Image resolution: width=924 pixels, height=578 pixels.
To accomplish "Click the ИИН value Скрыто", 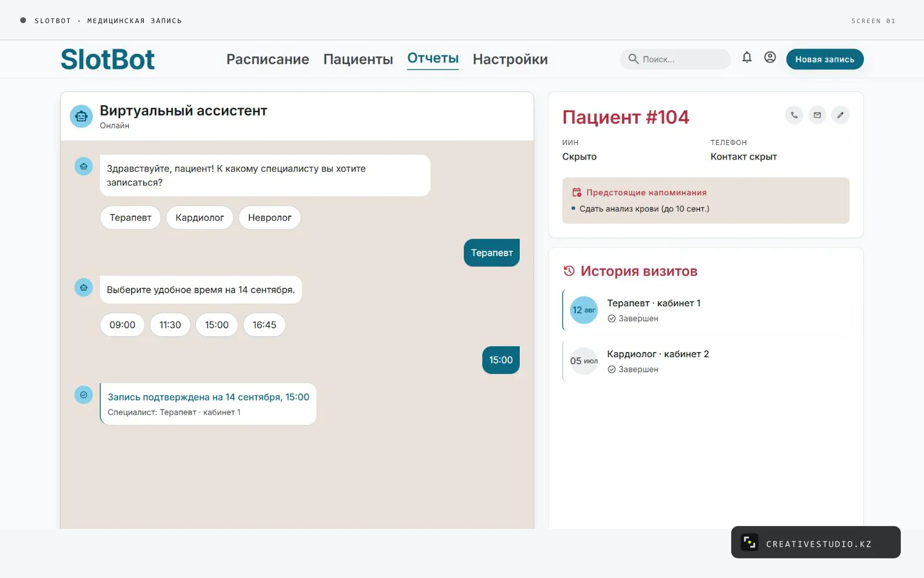I will click(x=579, y=157).
